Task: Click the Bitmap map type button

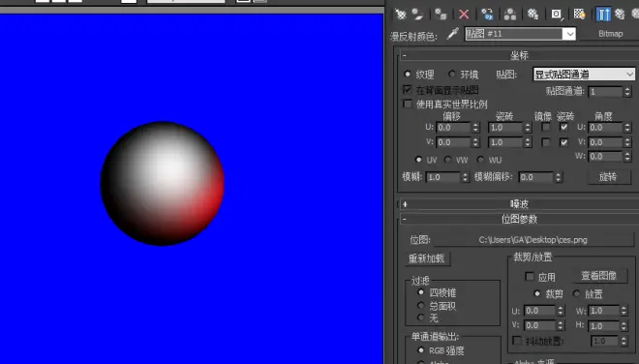Action: click(x=610, y=34)
